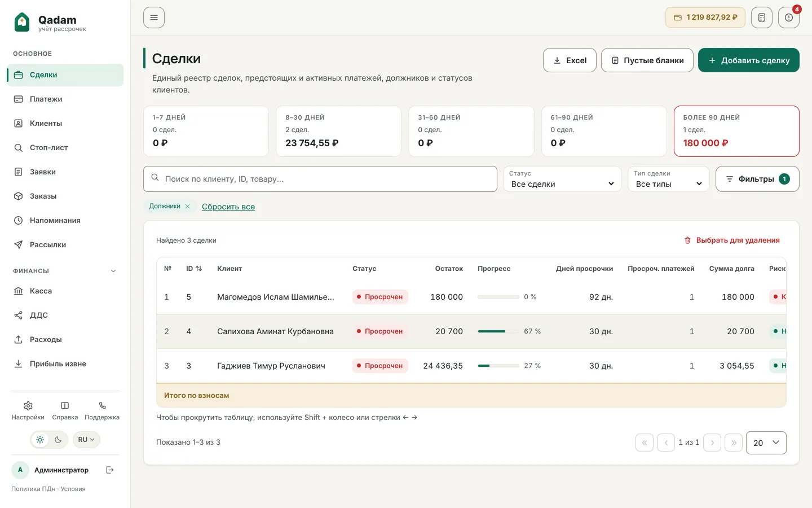Open Поддержка phone icon

pos(102,405)
